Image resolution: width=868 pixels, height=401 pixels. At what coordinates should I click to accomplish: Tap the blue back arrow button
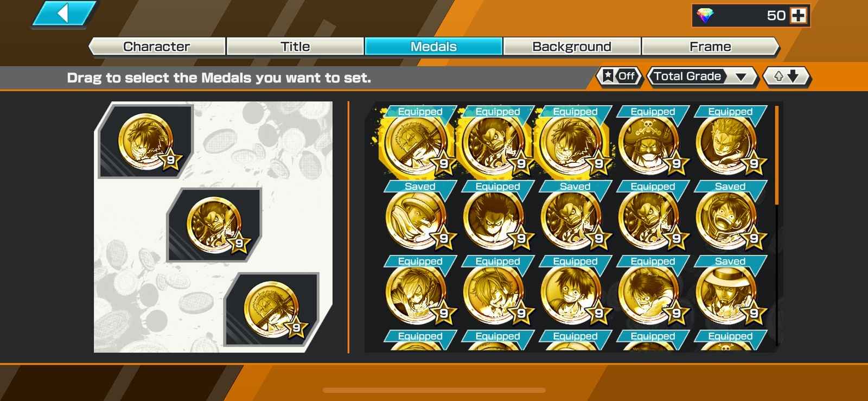[x=64, y=14]
